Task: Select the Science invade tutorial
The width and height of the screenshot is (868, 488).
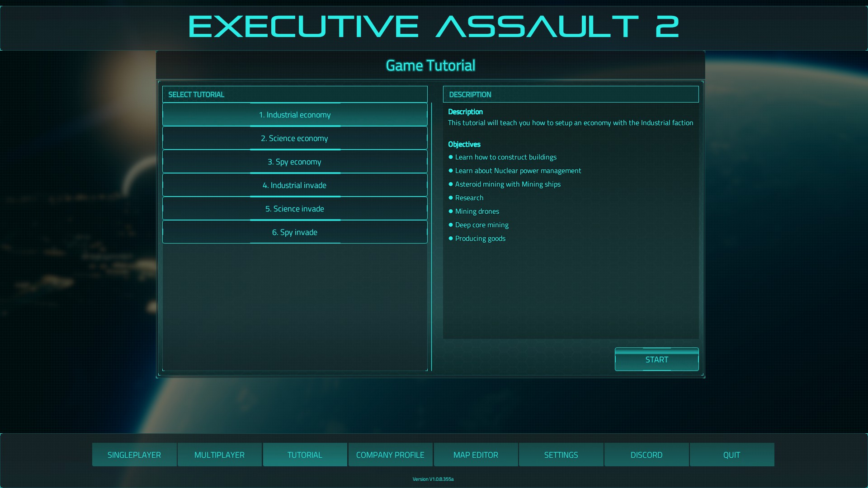Action: click(295, 209)
